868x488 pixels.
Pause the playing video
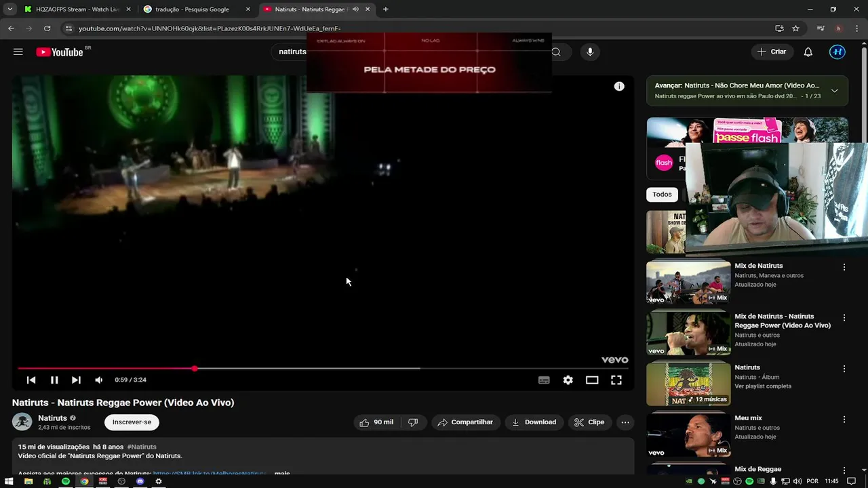click(54, 380)
